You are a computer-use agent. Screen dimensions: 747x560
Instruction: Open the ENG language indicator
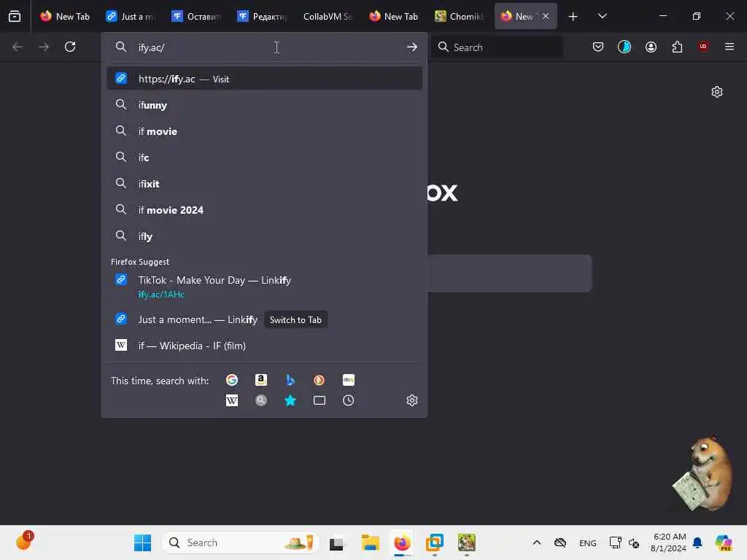coord(587,543)
